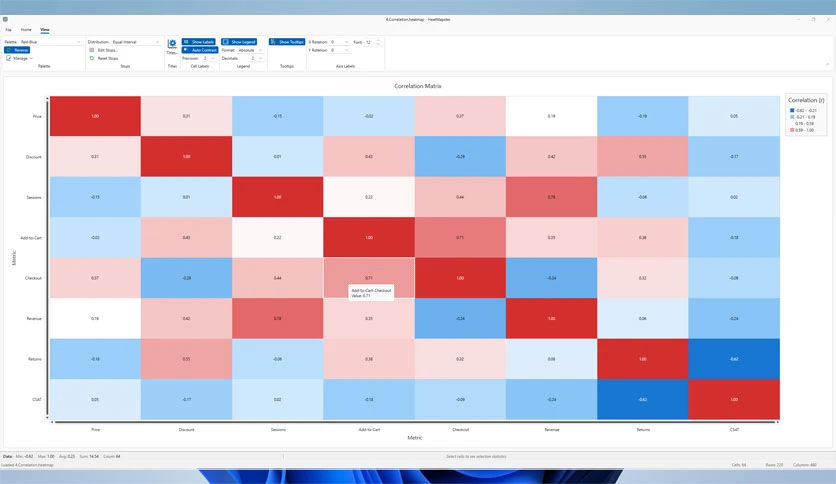Image resolution: width=836 pixels, height=484 pixels.
Task: Open the Precision dropdown
Action: (x=208, y=58)
